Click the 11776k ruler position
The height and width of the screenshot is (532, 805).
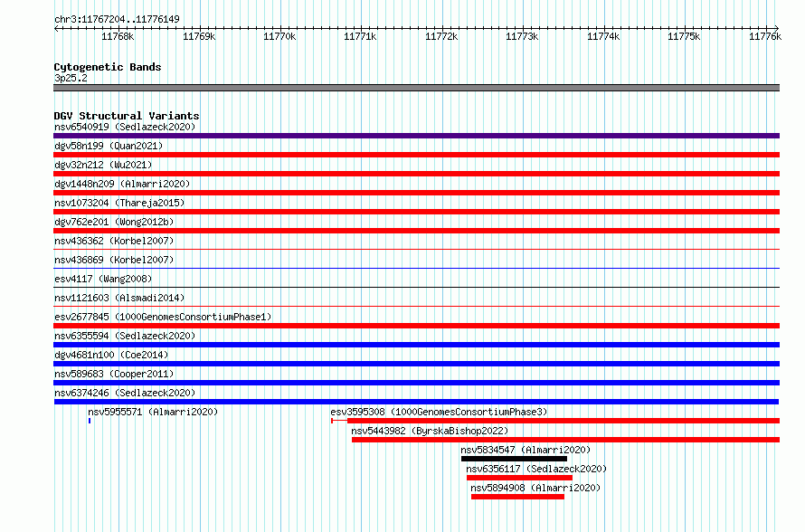tap(765, 36)
